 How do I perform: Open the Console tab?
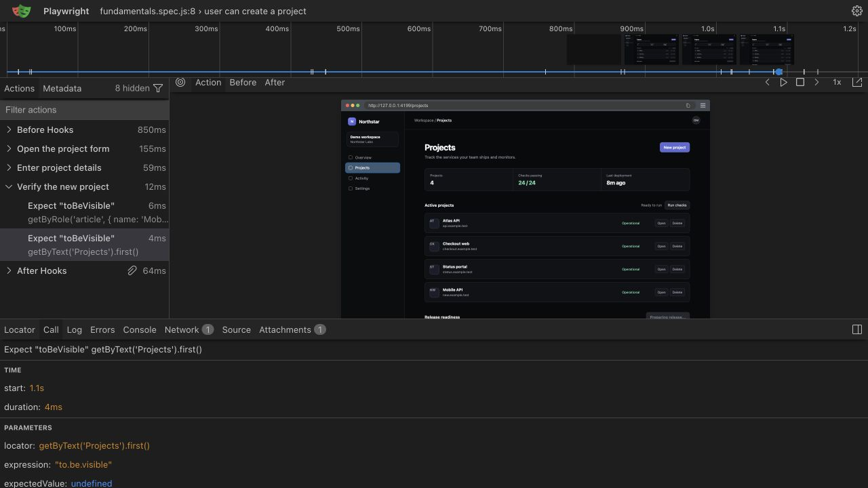tap(140, 329)
